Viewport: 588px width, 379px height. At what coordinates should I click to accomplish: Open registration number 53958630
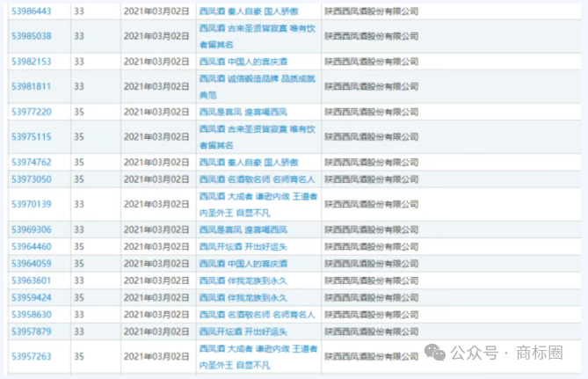pos(31,314)
